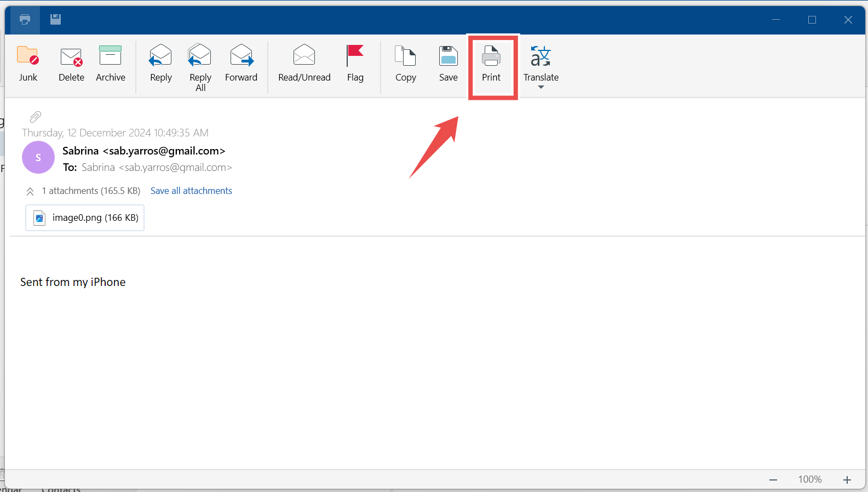Open the Translate dropdown arrow
The height and width of the screenshot is (492, 868).
[541, 88]
